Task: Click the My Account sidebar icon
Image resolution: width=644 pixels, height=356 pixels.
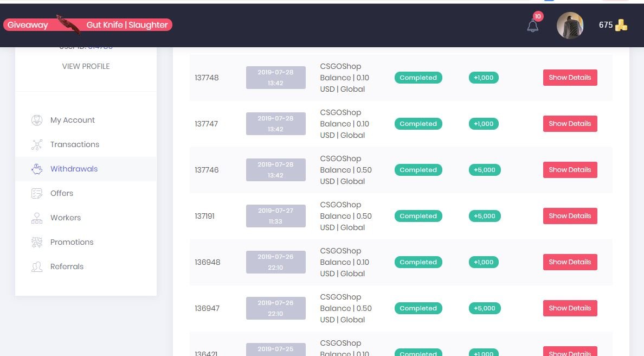Action: (37, 120)
